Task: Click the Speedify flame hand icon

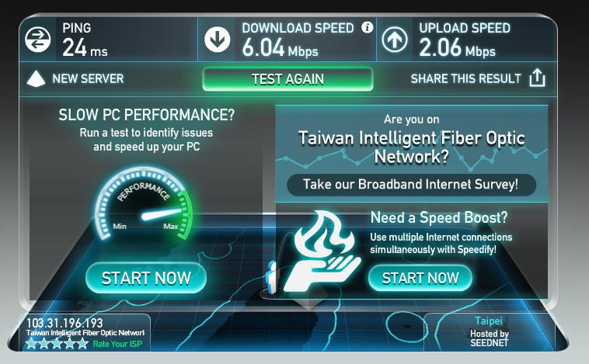Action: (322, 251)
